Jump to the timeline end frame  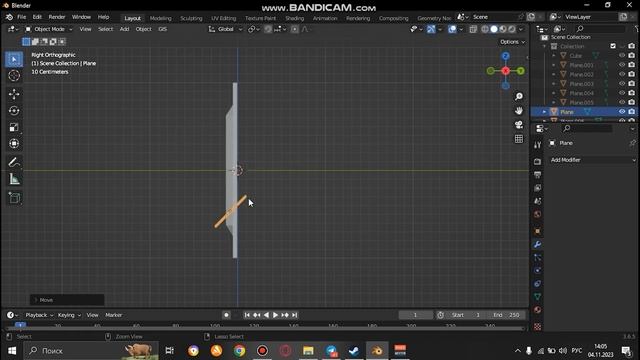point(295,315)
